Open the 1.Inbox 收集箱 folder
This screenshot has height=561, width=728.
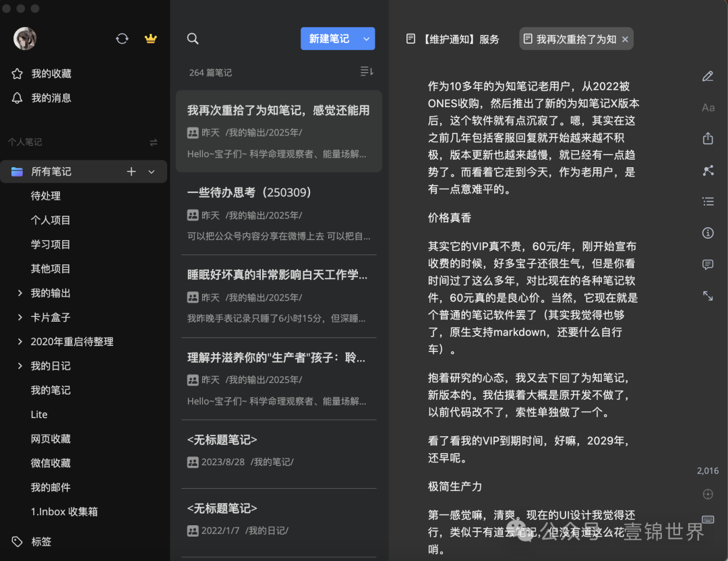(64, 511)
